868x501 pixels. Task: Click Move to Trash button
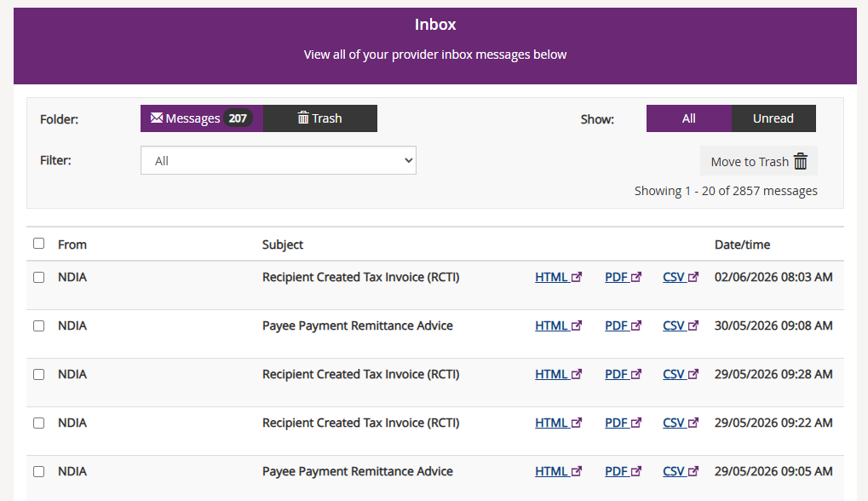[x=758, y=161]
